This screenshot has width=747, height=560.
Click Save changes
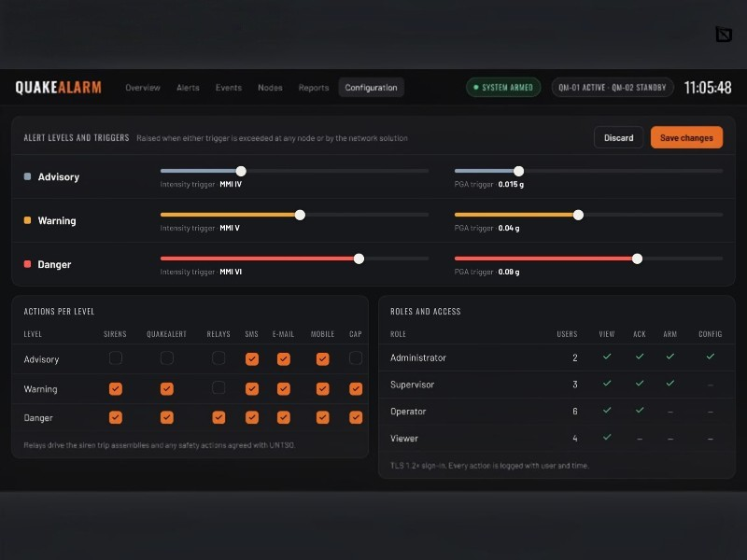point(686,137)
